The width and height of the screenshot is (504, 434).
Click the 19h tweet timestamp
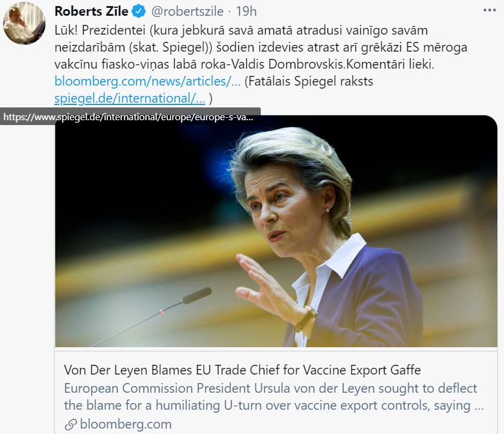point(246,12)
